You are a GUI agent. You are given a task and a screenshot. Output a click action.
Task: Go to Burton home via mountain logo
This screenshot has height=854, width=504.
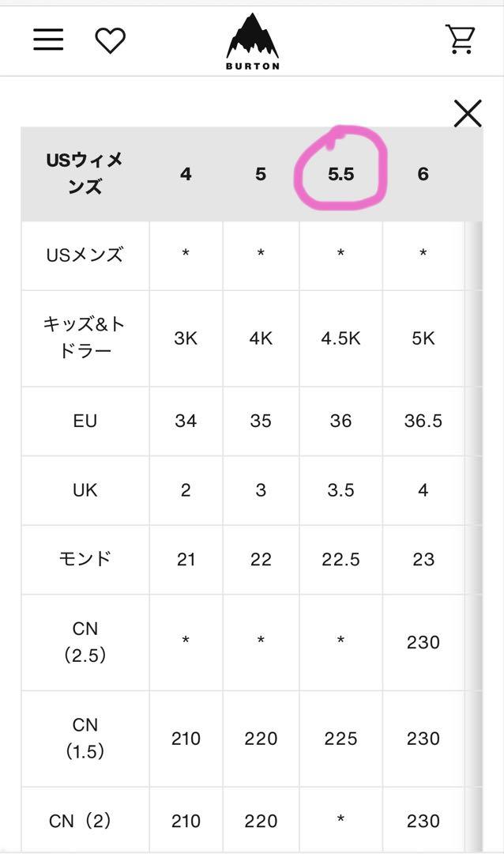[253, 42]
